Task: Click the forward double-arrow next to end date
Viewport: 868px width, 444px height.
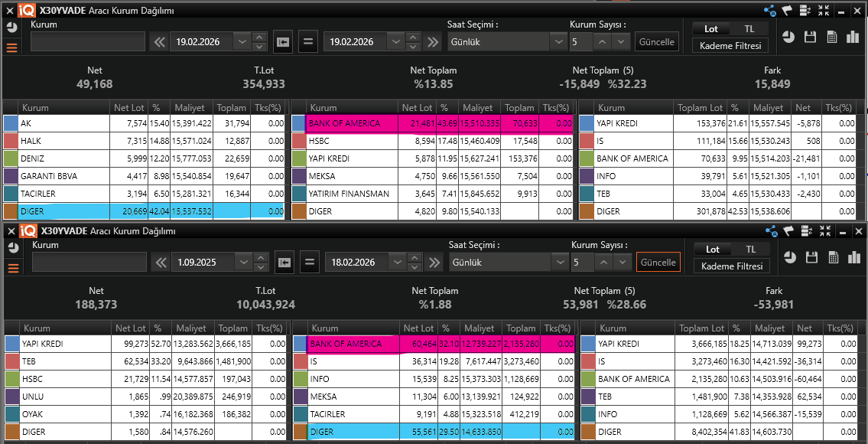Action: (x=434, y=41)
